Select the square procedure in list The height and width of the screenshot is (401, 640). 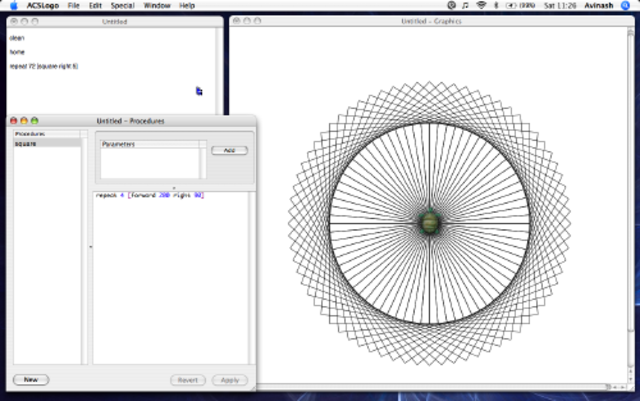[x=47, y=144]
